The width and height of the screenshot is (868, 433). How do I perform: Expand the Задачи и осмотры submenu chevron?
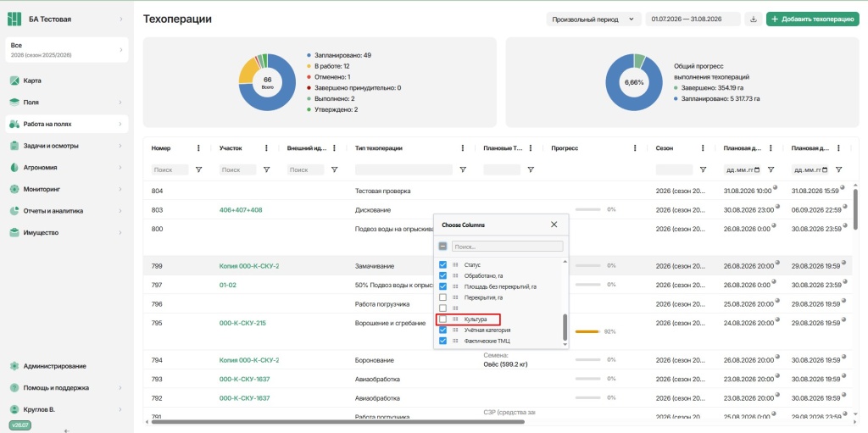120,146
